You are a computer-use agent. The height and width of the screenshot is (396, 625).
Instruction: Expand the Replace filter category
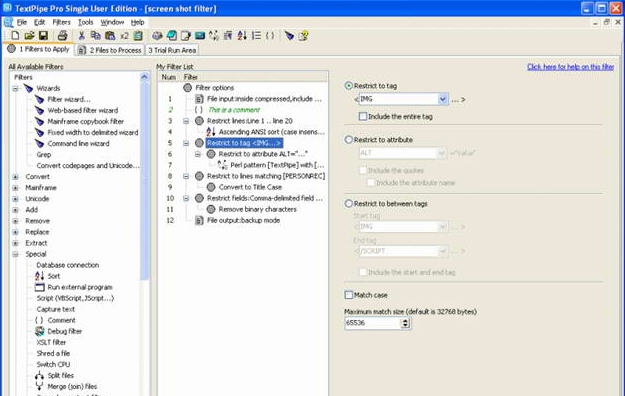click(x=16, y=232)
